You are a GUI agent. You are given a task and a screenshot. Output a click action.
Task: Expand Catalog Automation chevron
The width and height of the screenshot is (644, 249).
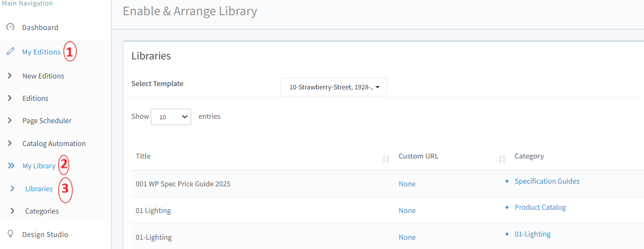pos(10,143)
